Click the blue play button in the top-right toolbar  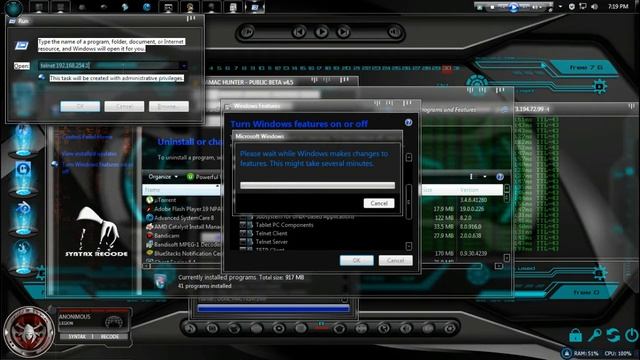click(x=513, y=7)
